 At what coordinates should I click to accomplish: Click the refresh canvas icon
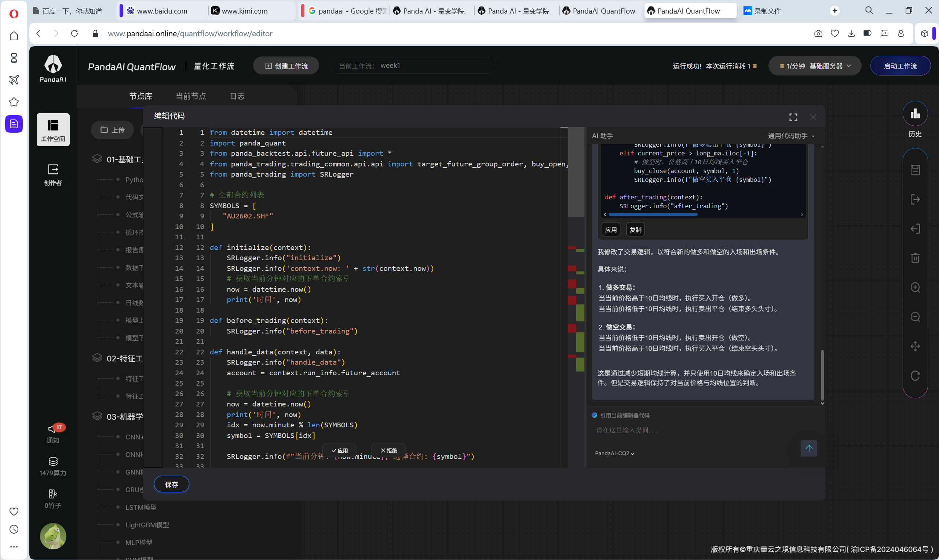point(915,376)
